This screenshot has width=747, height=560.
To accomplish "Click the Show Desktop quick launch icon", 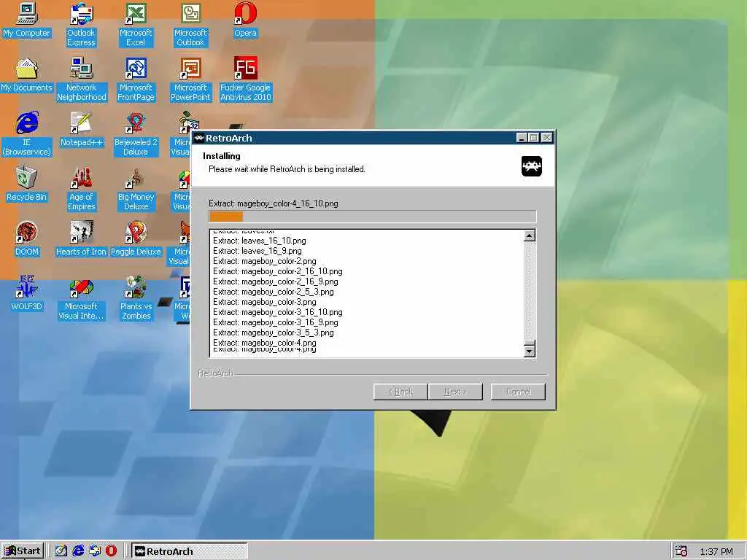I will [x=61, y=551].
